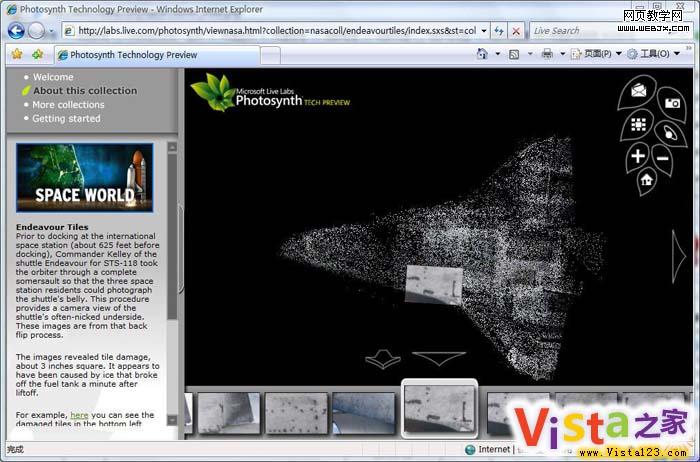The width and height of the screenshot is (700, 462).
Task: Open the Tools (工具) menu dropdown
Action: coord(674,54)
